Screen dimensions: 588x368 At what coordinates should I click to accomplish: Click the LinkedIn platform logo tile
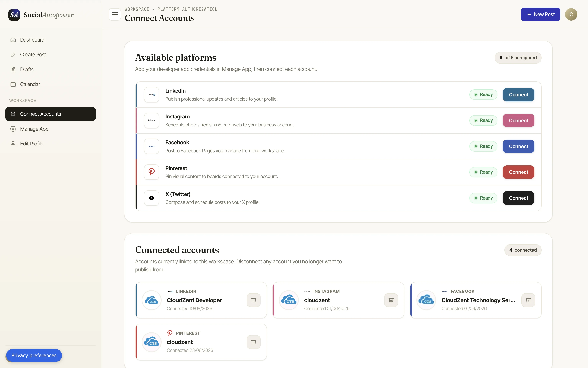[x=152, y=95]
